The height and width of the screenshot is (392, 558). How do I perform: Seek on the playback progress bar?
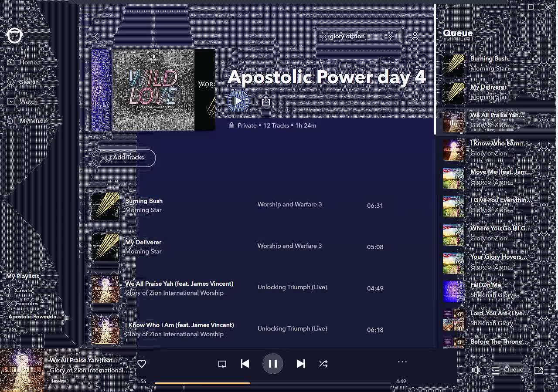pos(273,383)
